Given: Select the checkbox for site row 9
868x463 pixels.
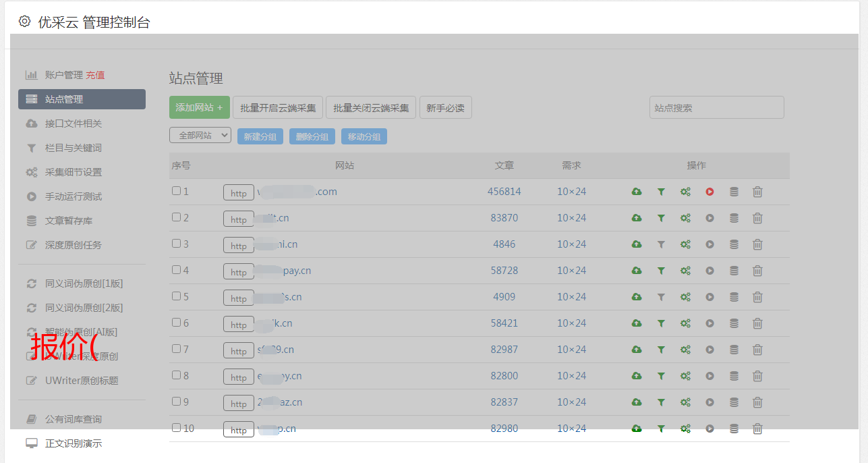Looking at the screenshot, I should click(x=176, y=402).
